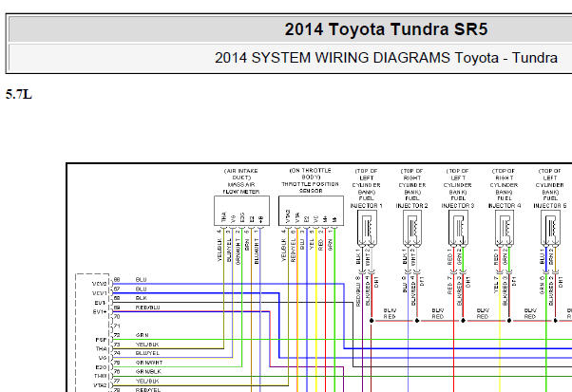Click the Fuel Injector 2 coil symbol
The width and height of the screenshot is (572, 392).
[412, 228]
